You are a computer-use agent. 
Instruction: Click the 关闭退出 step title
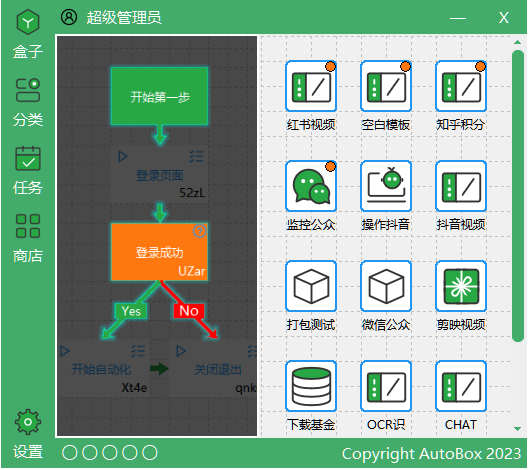[218, 370]
